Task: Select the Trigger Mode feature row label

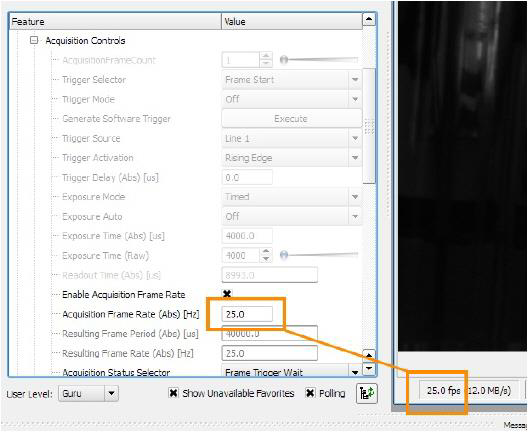Action: click(x=88, y=99)
